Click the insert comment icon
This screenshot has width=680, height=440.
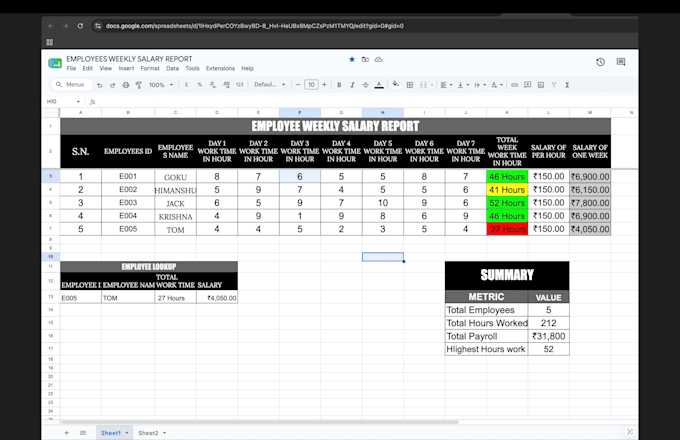click(527, 85)
